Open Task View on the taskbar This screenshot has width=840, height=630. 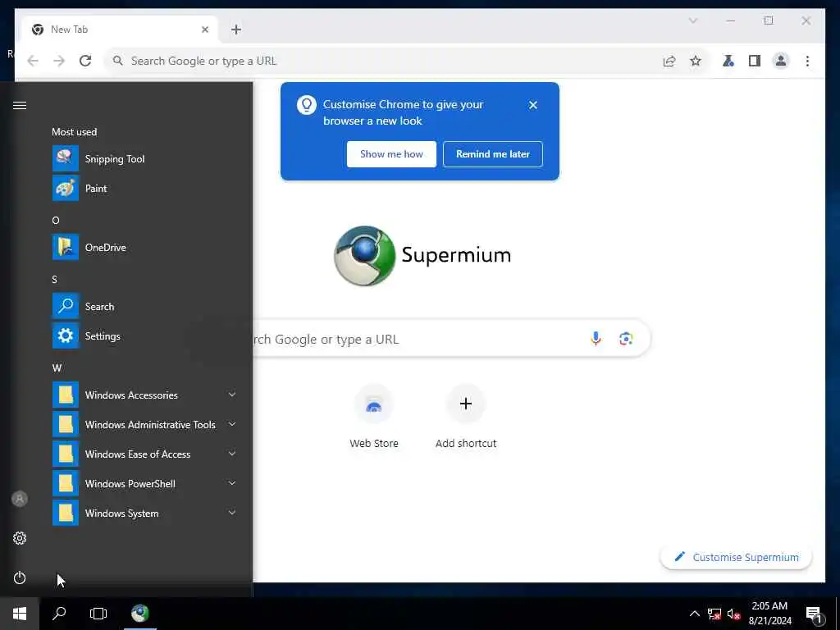[98, 614]
